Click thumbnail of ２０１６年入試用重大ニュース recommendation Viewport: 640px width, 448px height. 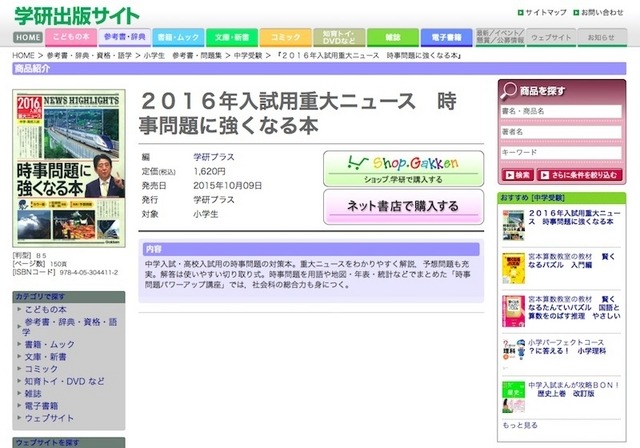click(x=513, y=226)
